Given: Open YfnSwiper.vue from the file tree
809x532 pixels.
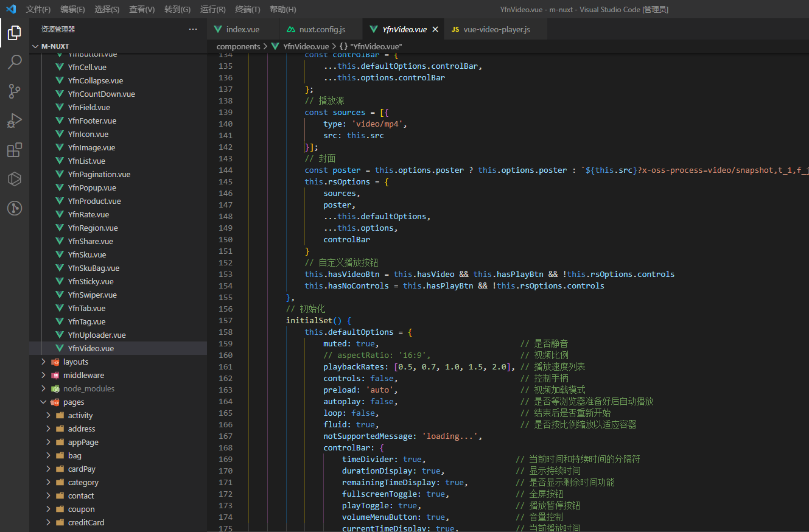Looking at the screenshot, I should (x=92, y=295).
